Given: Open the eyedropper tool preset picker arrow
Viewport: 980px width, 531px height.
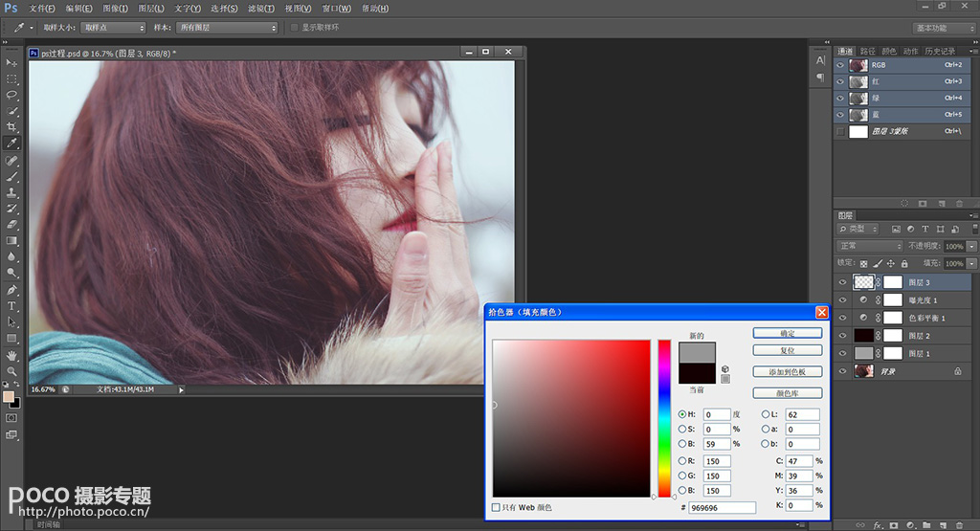Looking at the screenshot, I should click(x=32, y=28).
